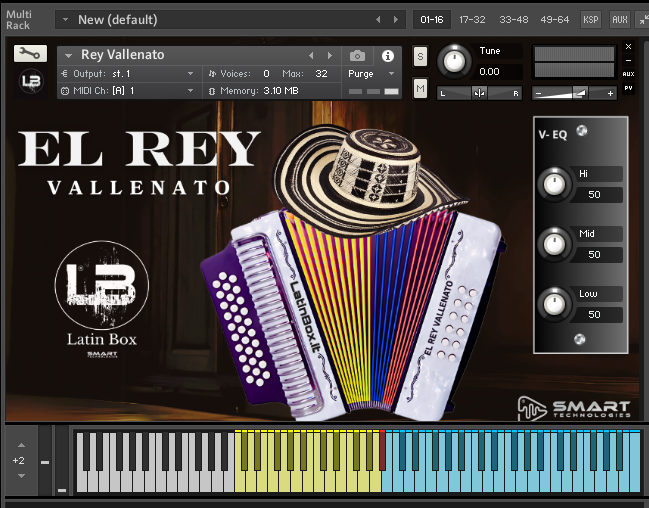Click Hi value 50 field
Image resolution: width=649 pixels, height=508 pixels.
[x=596, y=195]
